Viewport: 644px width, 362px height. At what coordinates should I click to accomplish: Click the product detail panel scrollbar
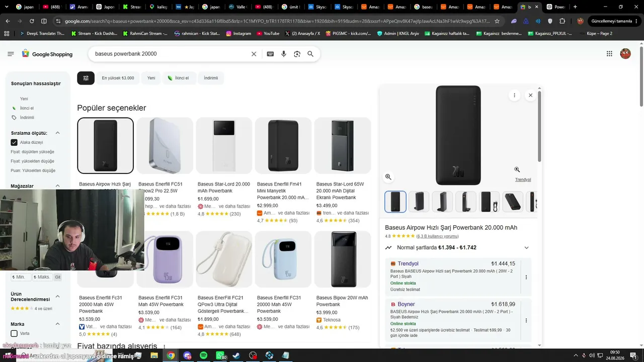(x=539, y=126)
